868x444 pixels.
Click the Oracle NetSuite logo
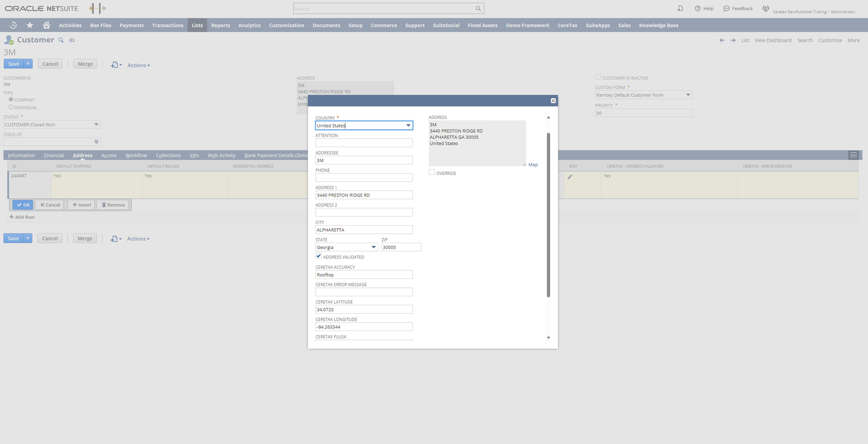41,9
